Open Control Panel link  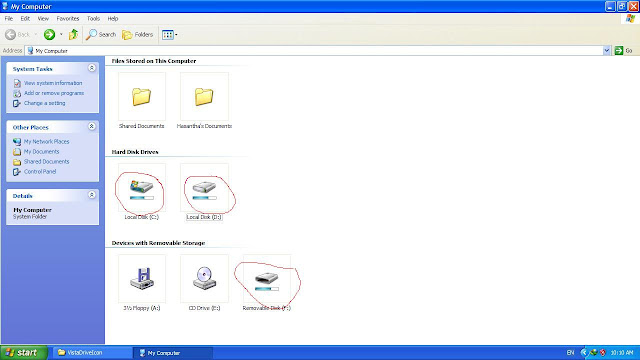click(40, 172)
